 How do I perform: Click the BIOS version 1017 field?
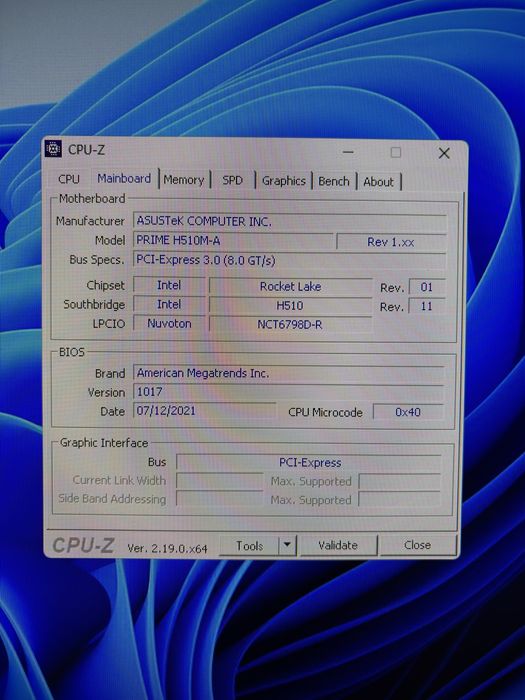point(288,392)
